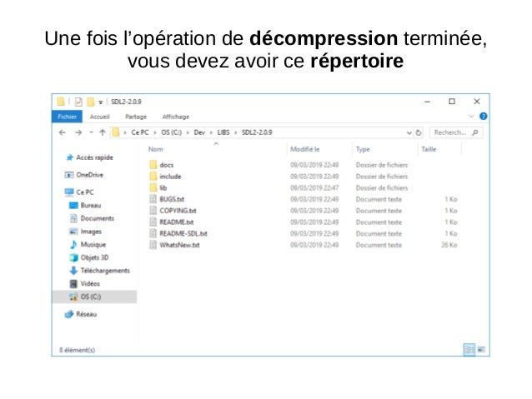This screenshot has height=399, width=532.
Task: Switch to details view in status bar
Action: click(469, 350)
